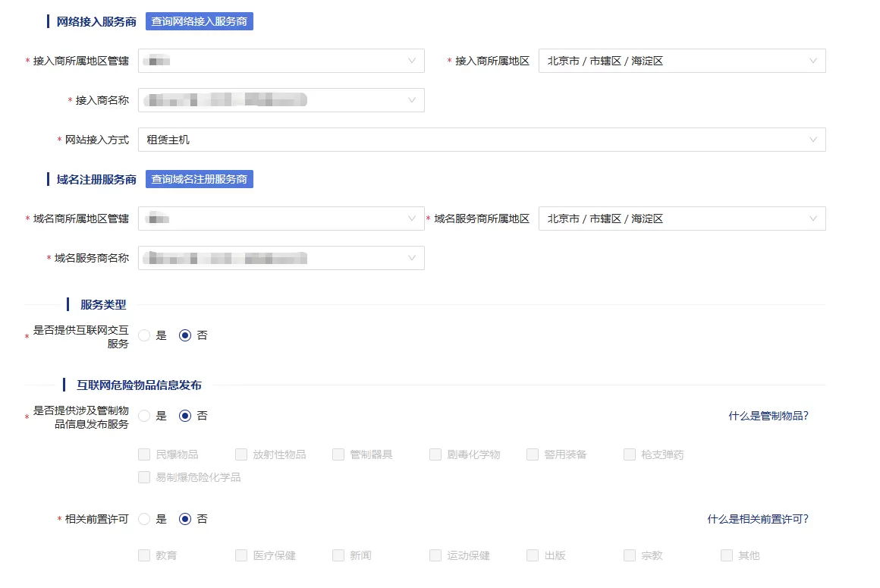Viewport: 880px width, 588px height.
Task: 打开「接入商名称」下拉列表
Action: click(281, 100)
